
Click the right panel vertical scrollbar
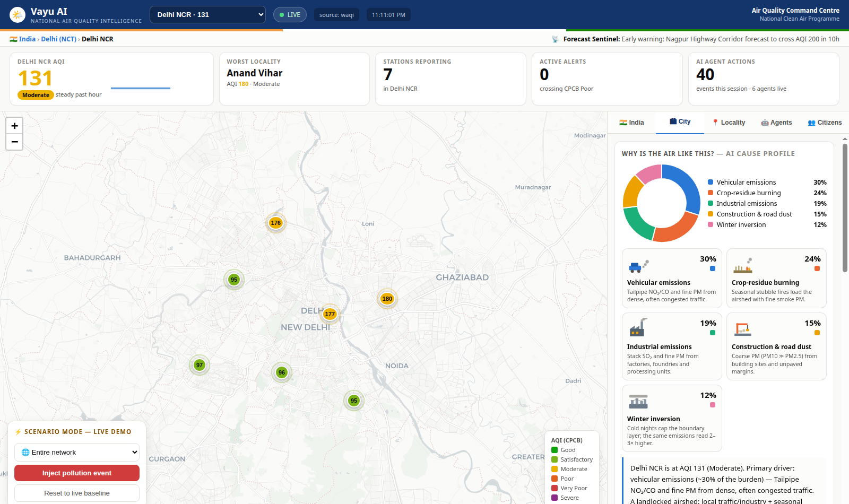[x=845, y=207]
